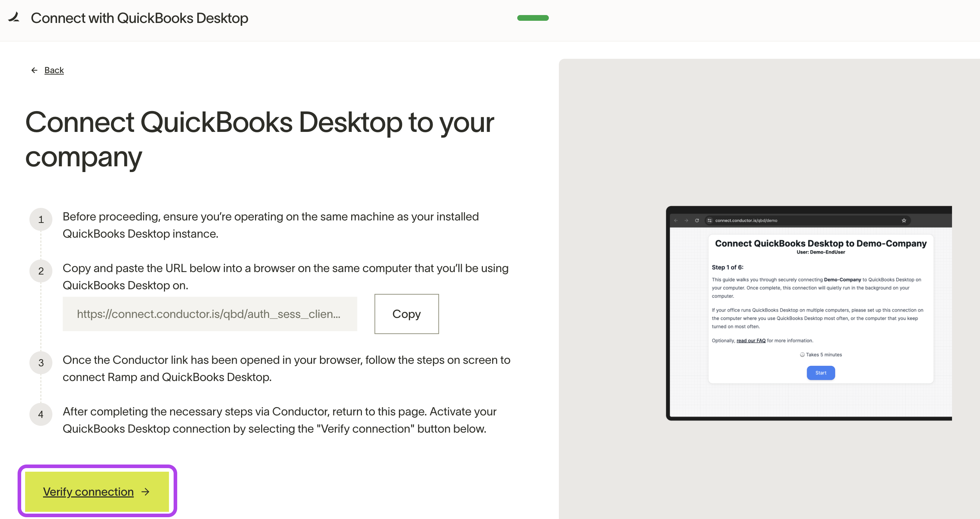
Task: Click the blue Start button in preview
Action: click(x=821, y=373)
